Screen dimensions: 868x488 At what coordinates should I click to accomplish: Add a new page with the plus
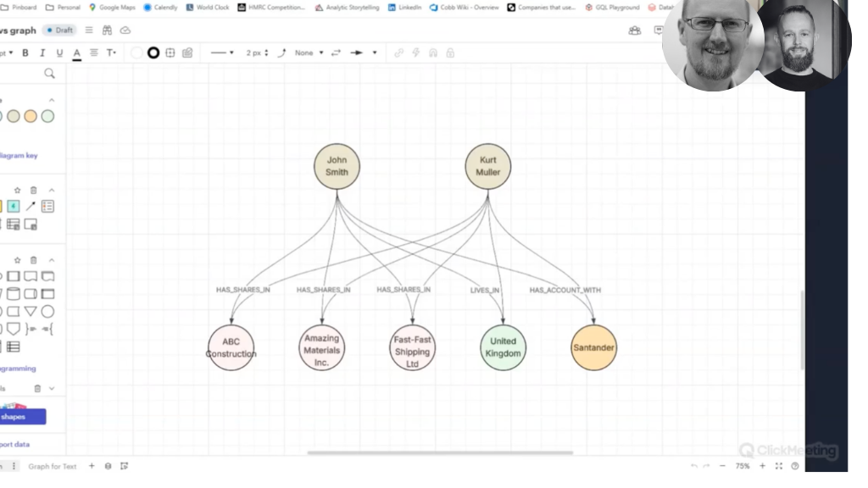pyautogui.click(x=92, y=466)
